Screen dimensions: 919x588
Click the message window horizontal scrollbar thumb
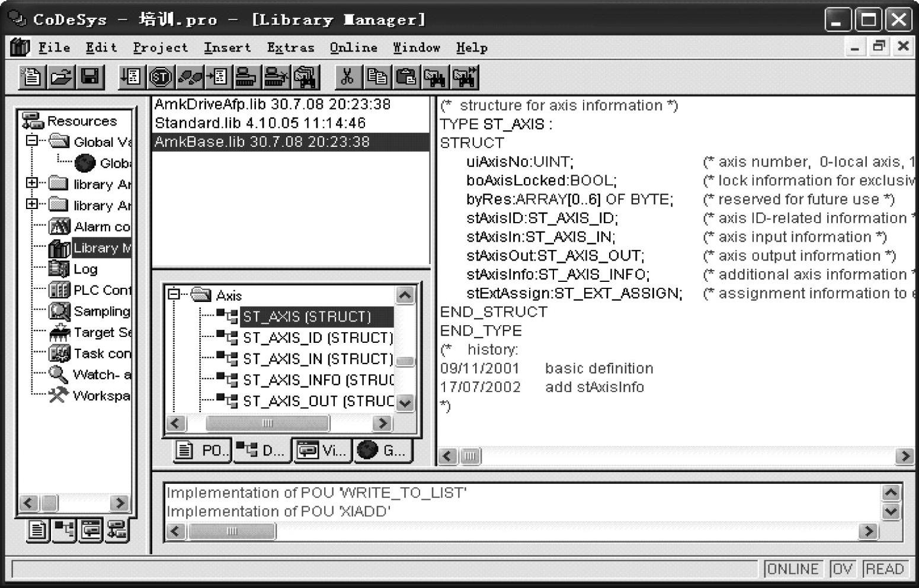232,531
